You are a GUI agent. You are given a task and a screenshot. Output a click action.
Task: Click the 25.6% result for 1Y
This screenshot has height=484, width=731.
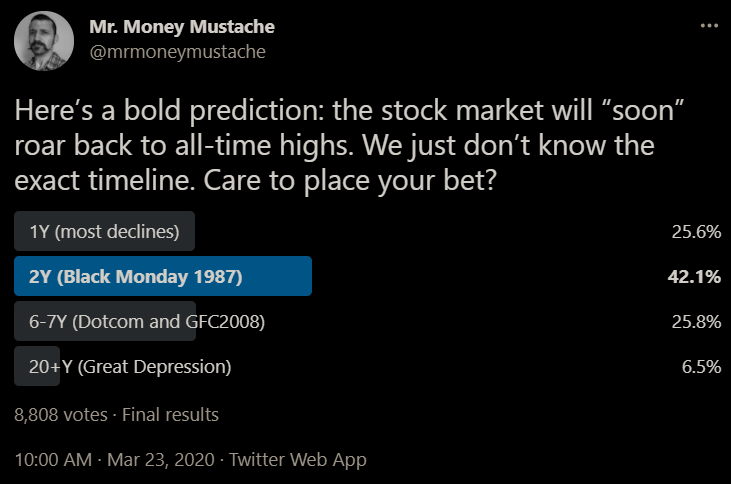(x=696, y=232)
